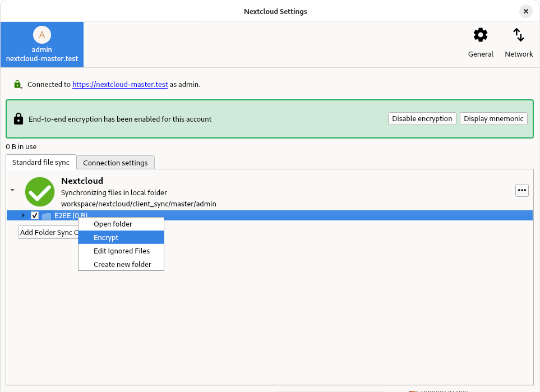540x392 pixels.
Task: Choose Create new folder menu entry
Action: point(122,265)
